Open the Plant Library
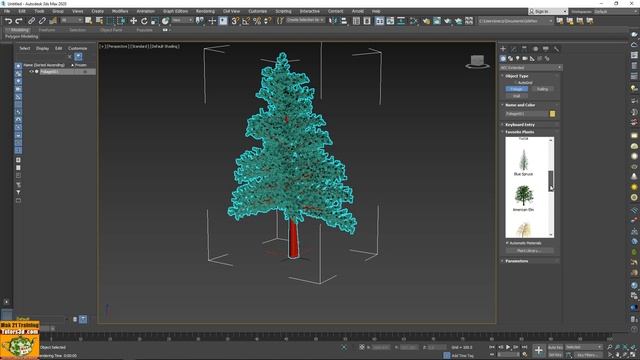Image resolution: width=640 pixels, height=360 pixels. tap(529, 251)
